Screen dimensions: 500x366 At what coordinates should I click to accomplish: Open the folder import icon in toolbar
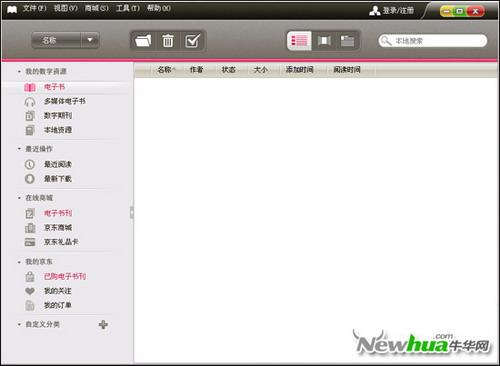[143, 41]
